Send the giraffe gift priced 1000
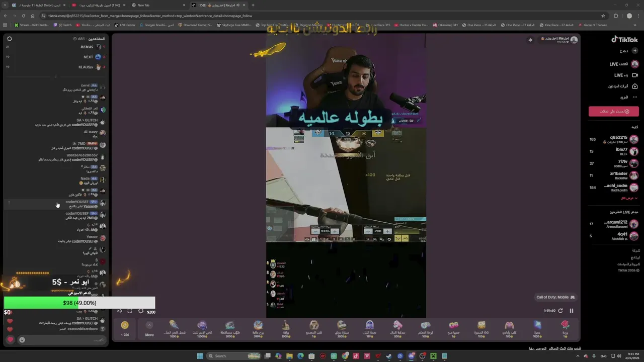Image resolution: width=644 pixels, height=362 pixels. (x=286, y=328)
